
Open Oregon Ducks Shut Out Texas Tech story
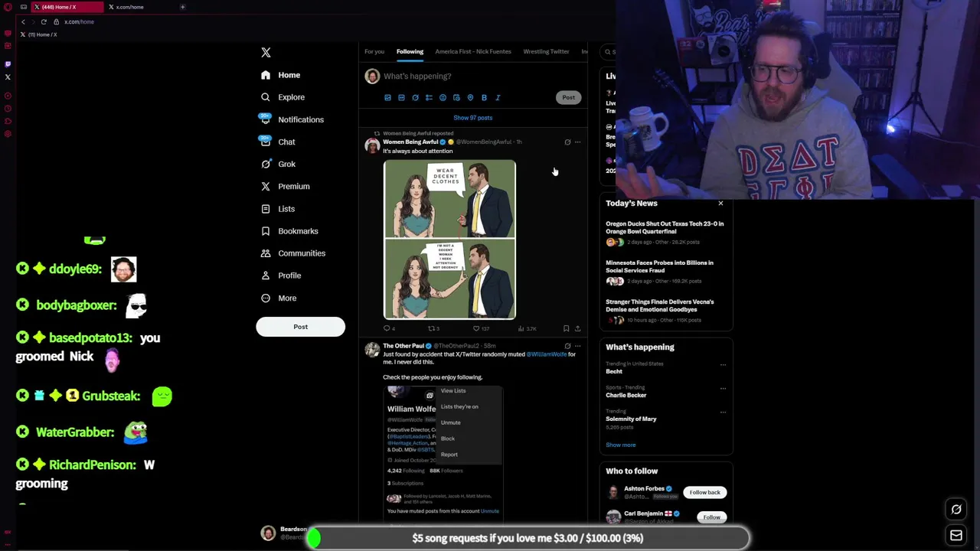665,227
